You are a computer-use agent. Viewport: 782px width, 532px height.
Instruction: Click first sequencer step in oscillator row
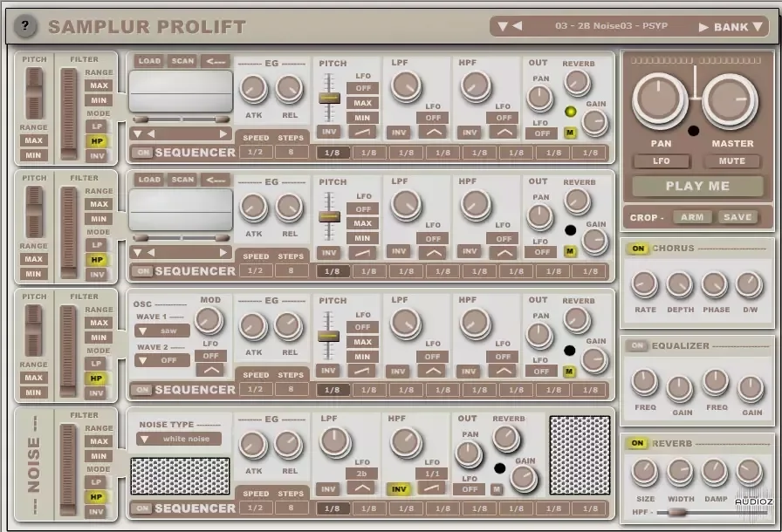point(333,390)
